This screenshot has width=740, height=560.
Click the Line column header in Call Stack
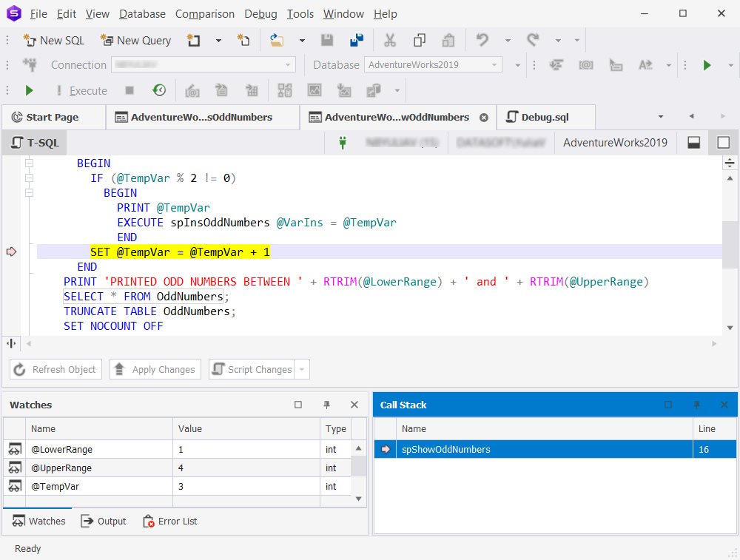tap(715, 429)
